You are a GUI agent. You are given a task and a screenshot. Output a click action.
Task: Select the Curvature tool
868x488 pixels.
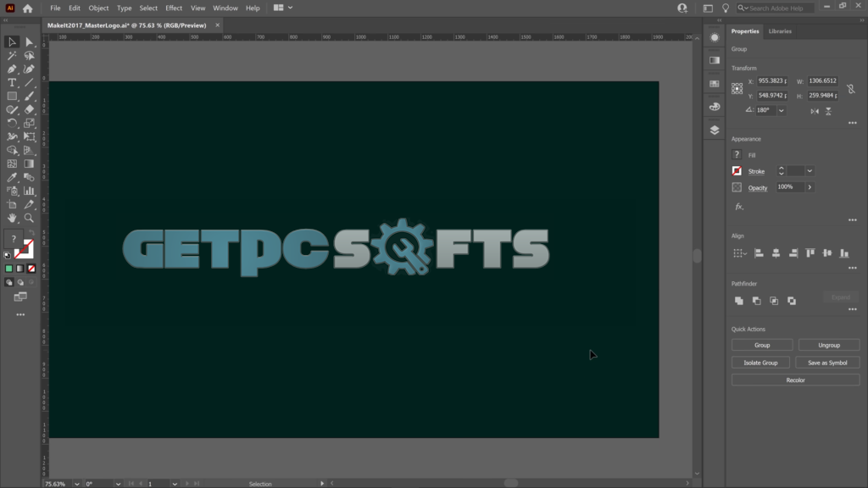coord(30,69)
